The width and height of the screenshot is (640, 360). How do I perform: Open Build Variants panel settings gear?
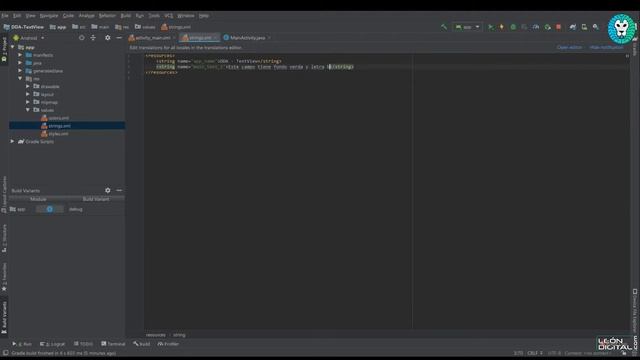pyautogui.click(x=108, y=190)
